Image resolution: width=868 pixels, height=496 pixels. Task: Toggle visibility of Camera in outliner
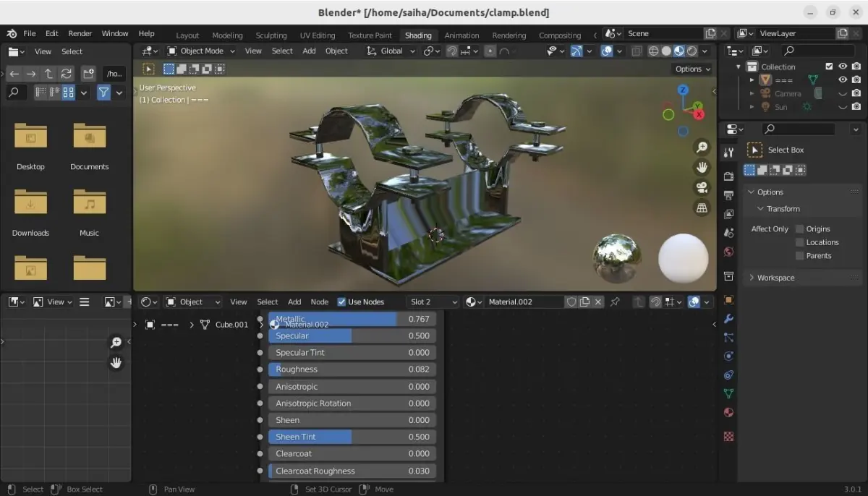(x=843, y=94)
